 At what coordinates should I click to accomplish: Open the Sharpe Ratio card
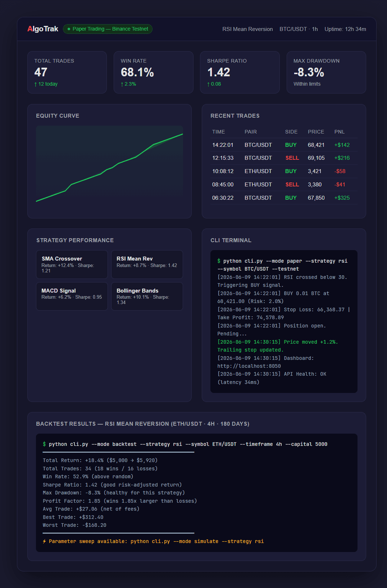pos(240,72)
